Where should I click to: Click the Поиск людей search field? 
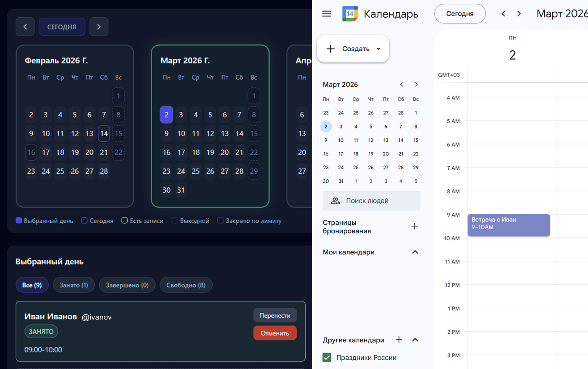tap(371, 201)
